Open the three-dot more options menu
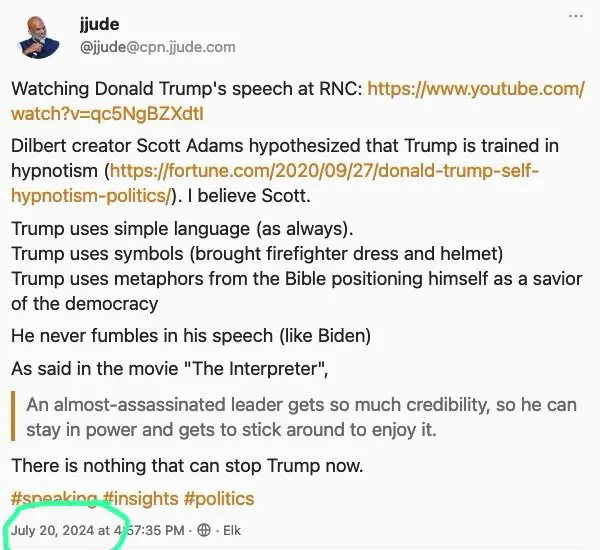Screen dimensions: 600x550 tap(576, 18)
